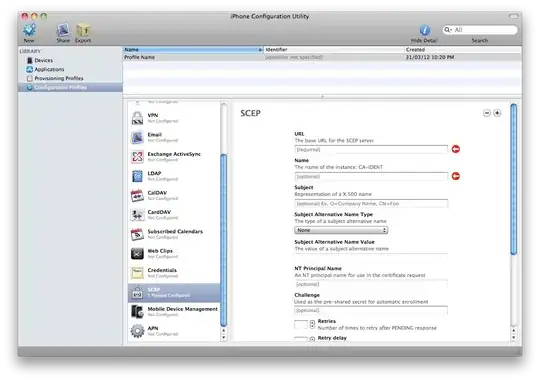Remove SCEP payload with minus button
The width and height of the screenshot is (540, 381).
point(486,113)
